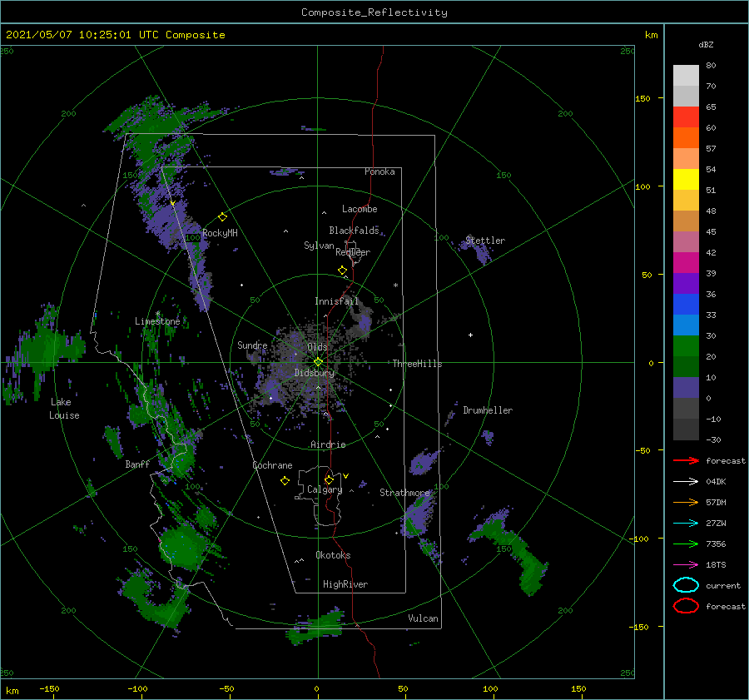The image size is (749, 700).
Task: Click the Ponoka city label
Action: (379, 171)
